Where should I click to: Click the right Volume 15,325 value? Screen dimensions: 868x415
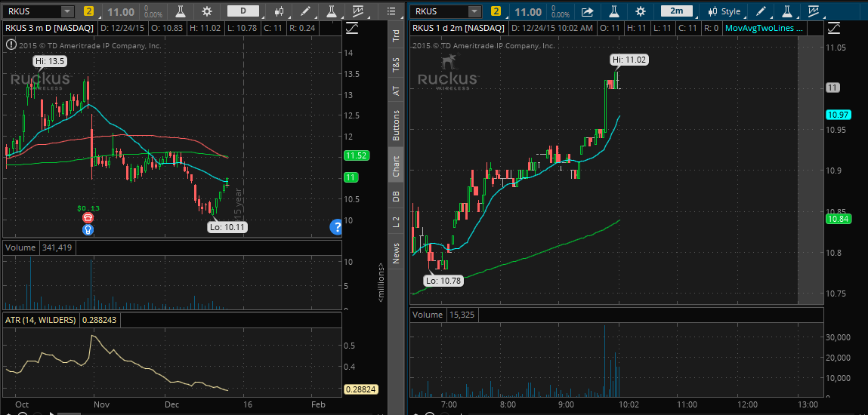[462, 315]
